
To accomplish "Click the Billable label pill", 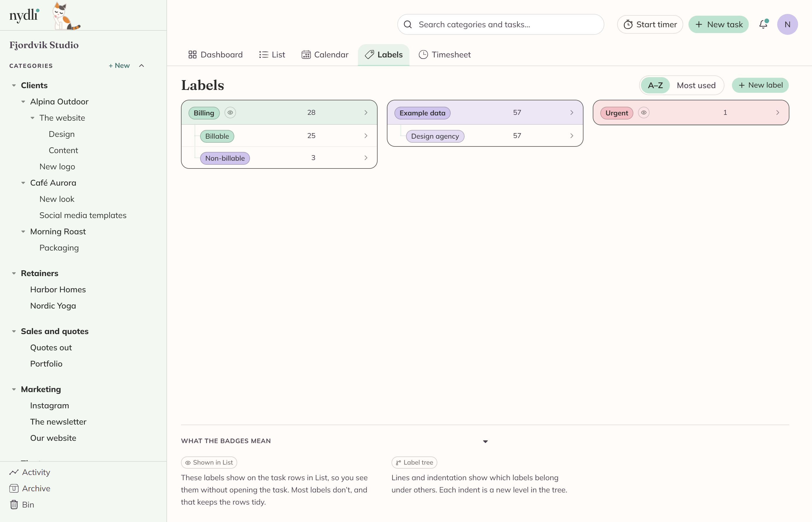I will coord(217,136).
